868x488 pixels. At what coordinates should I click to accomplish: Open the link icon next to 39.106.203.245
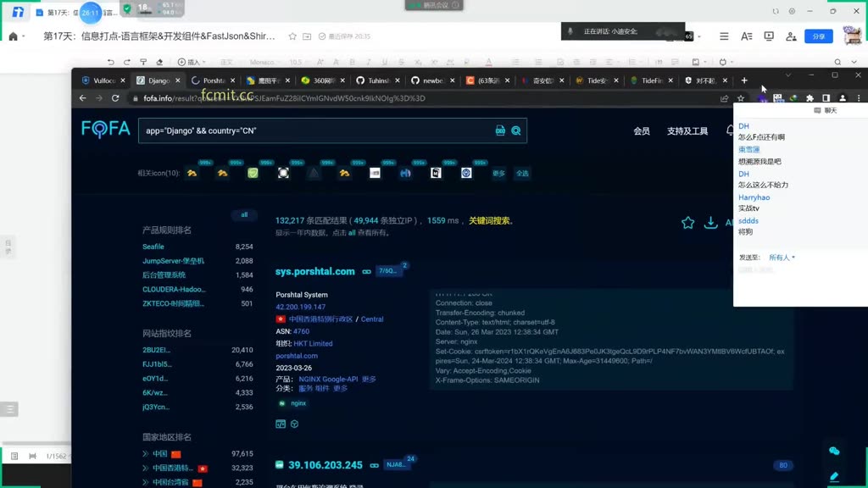pos(374,465)
